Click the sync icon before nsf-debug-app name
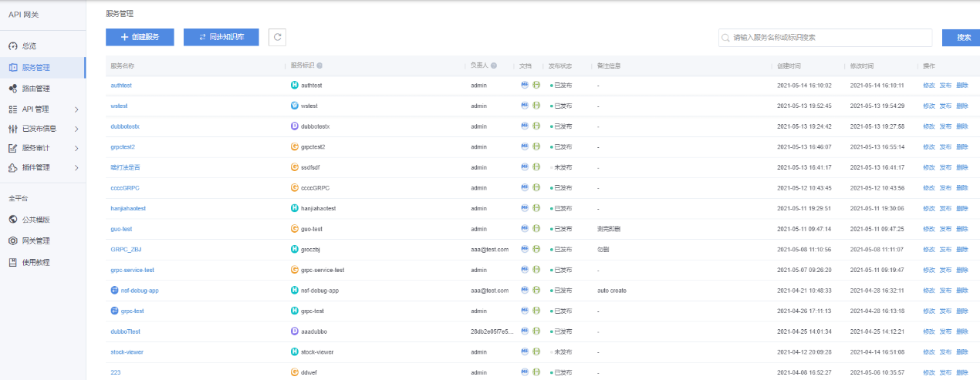Image resolution: width=980 pixels, height=380 pixels. click(115, 291)
